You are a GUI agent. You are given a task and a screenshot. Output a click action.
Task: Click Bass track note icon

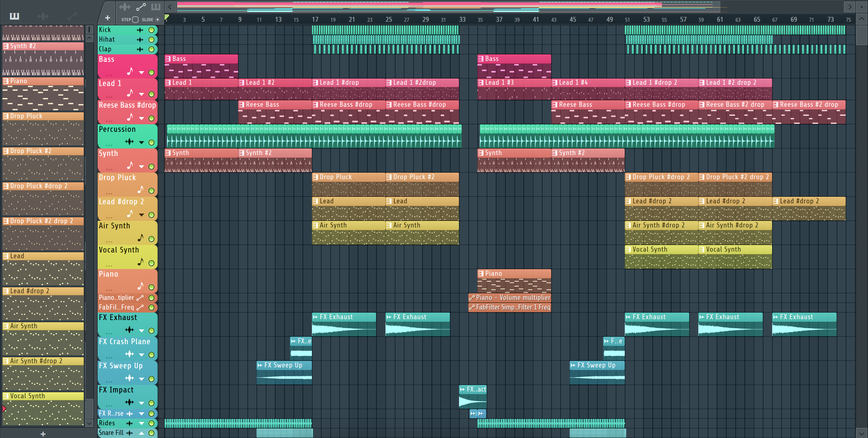click(130, 71)
